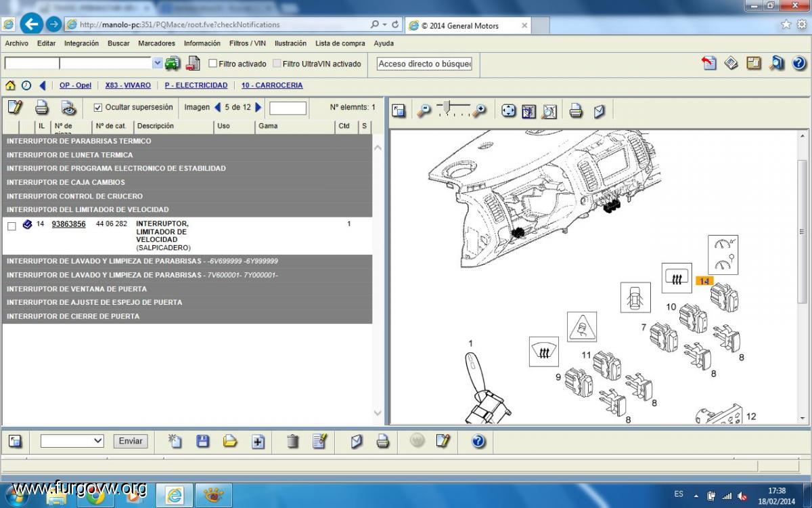Click the volume icon in system tray
The width and height of the screenshot is (812, 508).
[x=742, y=496]
